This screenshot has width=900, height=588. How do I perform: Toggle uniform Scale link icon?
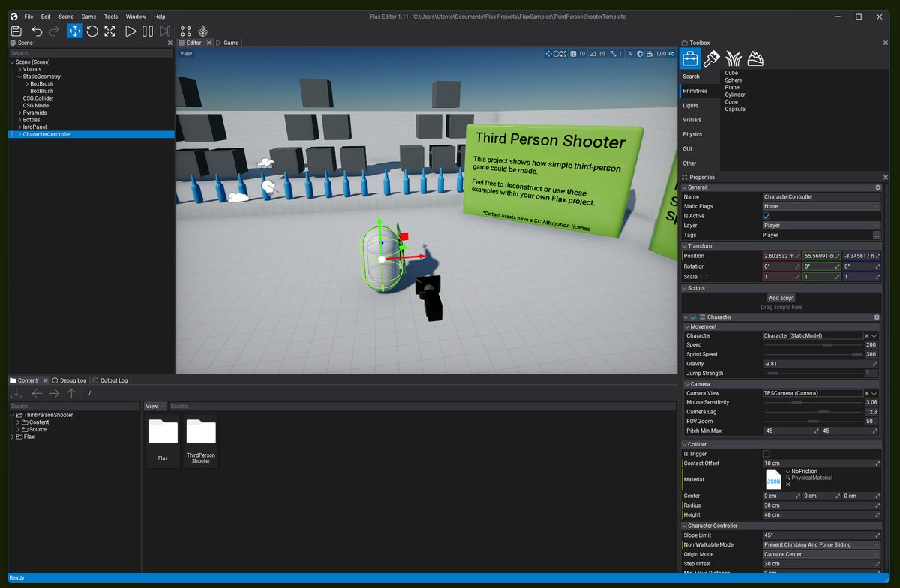[703, 277]
